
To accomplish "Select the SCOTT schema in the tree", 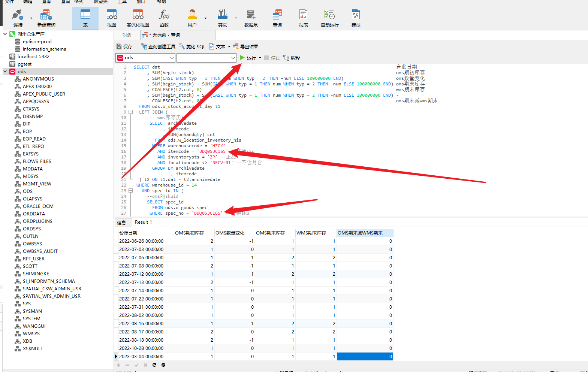I will tap(30, 266).
